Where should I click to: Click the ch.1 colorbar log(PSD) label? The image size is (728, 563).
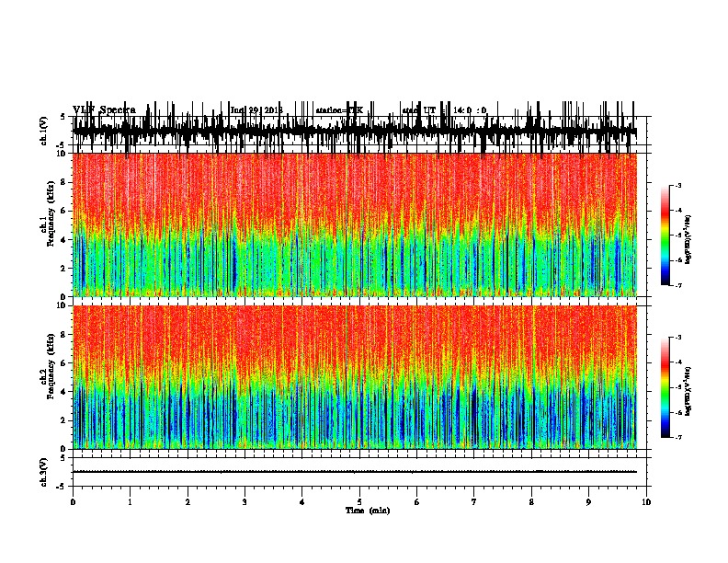[x=688, y=240]
